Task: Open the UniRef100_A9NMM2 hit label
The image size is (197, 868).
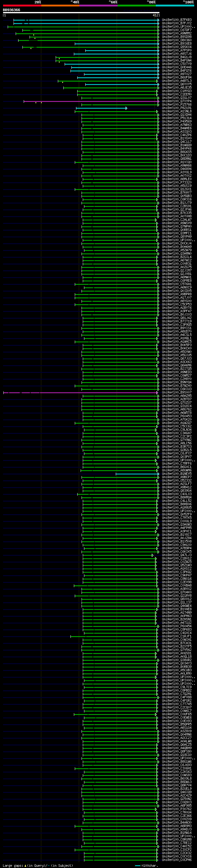Action: tap(177, 33)
